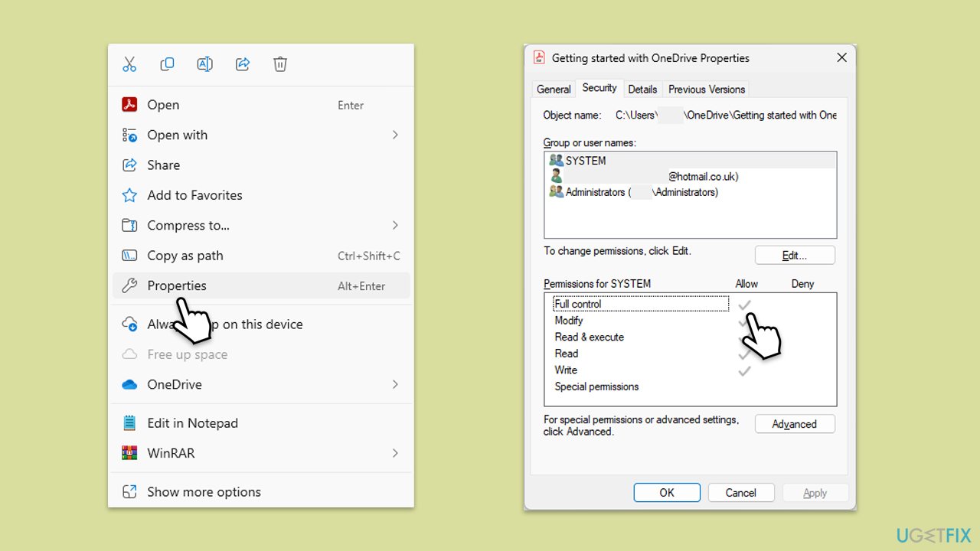Click the Copy icon in context menu
Screen dimensions: 980x551
[167, 64]
